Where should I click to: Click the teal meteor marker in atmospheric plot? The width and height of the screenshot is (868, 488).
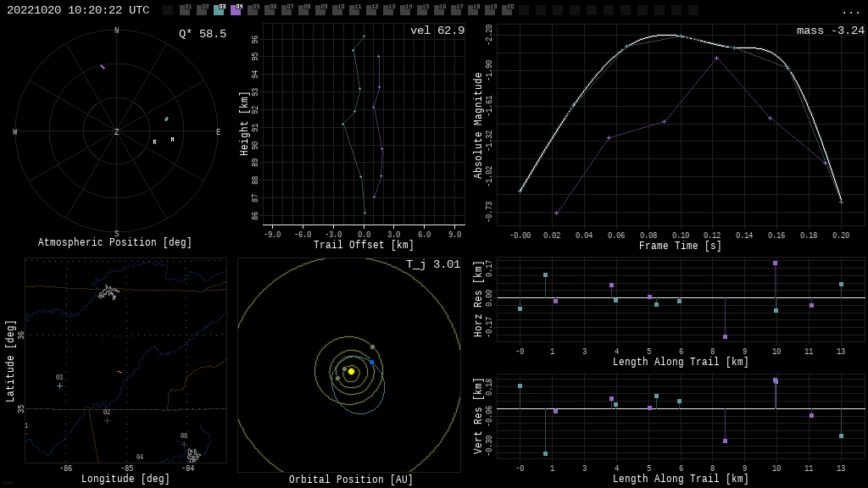tap(166, 119)
